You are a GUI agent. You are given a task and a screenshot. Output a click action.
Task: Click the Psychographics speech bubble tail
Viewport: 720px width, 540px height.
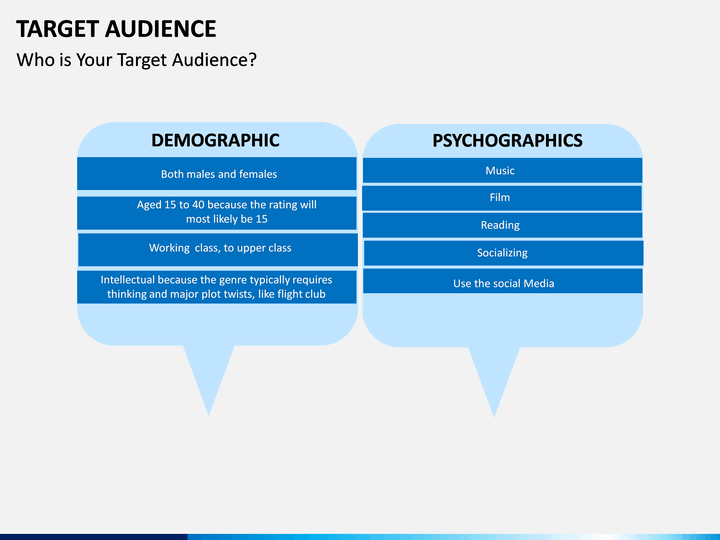pyautogui.click(x=494, y=377)
